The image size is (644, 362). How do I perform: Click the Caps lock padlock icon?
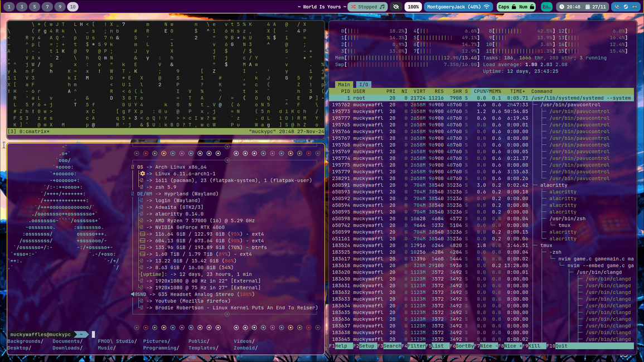[x=514, y=7]
